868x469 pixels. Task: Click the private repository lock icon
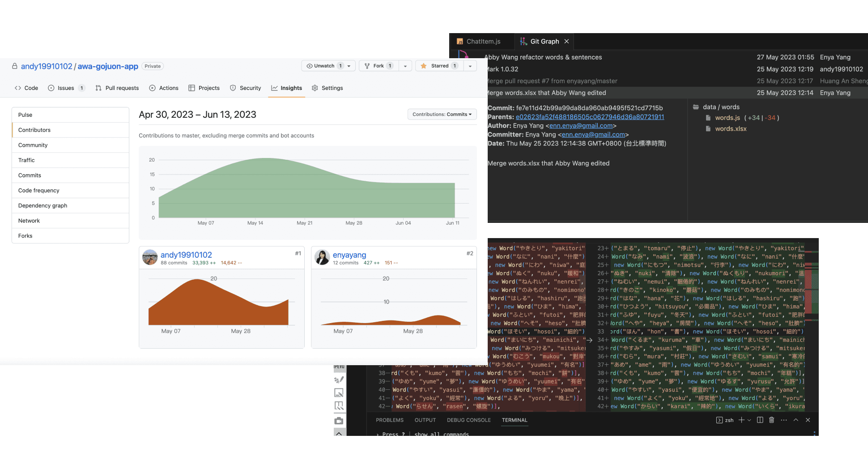point(15,66)
